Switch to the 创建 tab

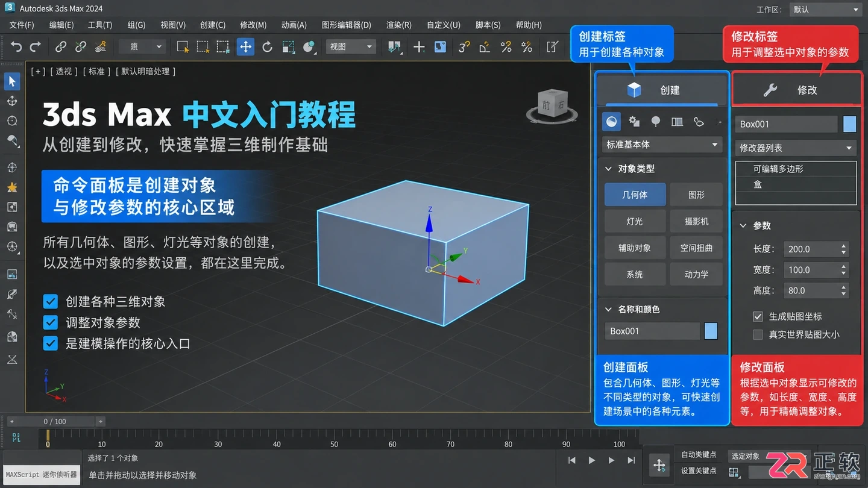662,90
